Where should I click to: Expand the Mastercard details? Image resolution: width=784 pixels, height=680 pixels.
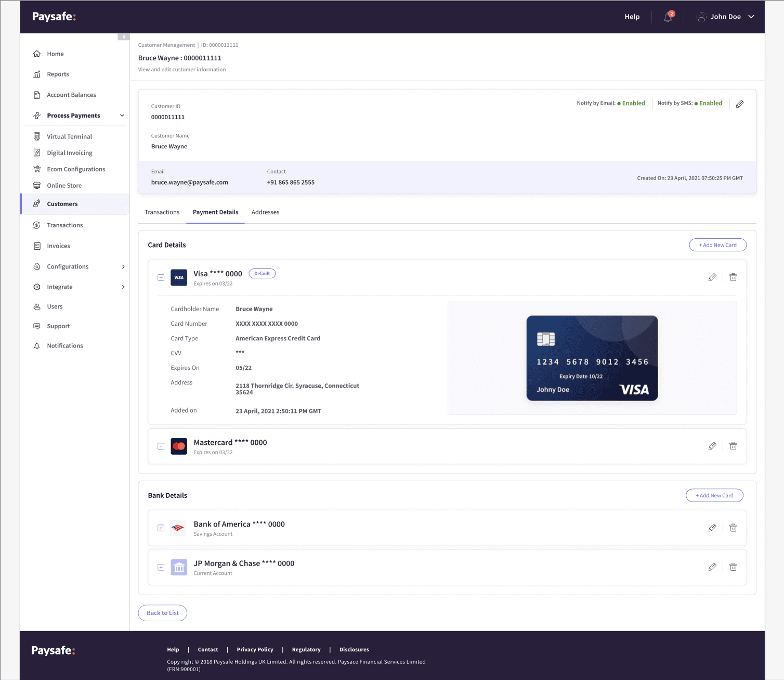pyautogui.click(x=161, y=446)
